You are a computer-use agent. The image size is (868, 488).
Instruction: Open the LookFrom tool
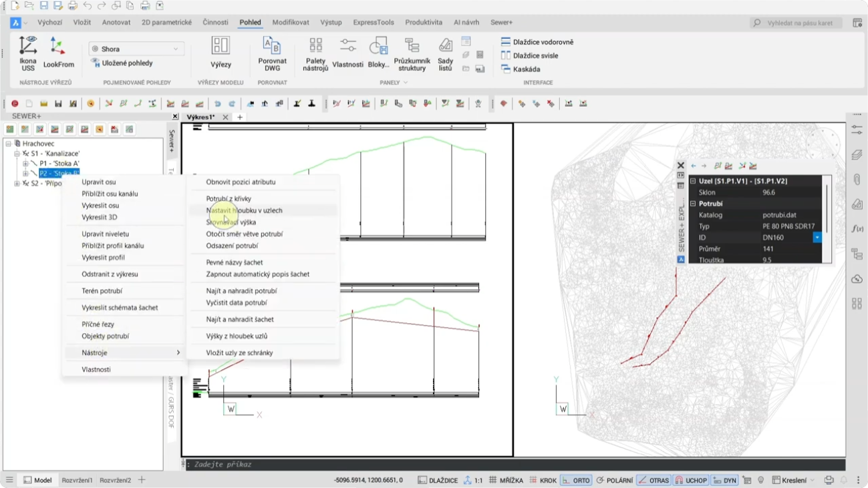click(x=58, y=53)
